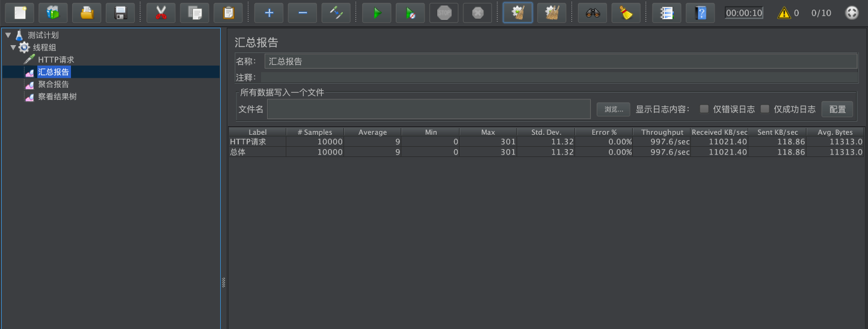868x329 pixels.
Task: Expand all nodes with plus icon
Action: tap(269, 13)
